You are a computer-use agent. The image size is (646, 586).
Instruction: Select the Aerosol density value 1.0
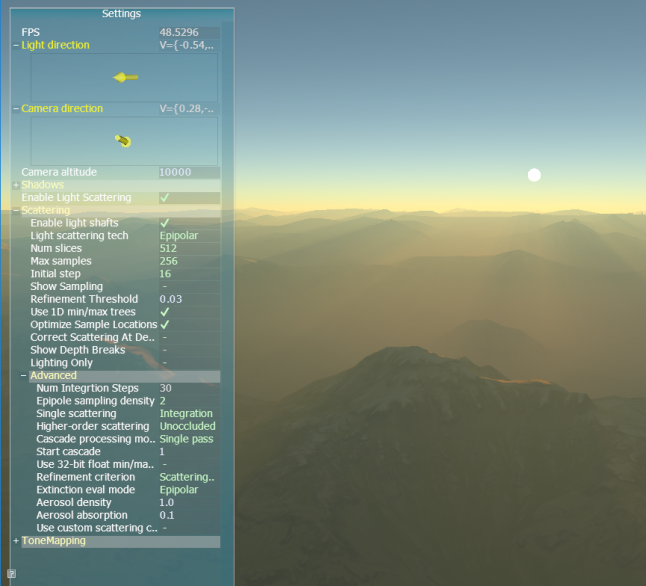point(168,503)
